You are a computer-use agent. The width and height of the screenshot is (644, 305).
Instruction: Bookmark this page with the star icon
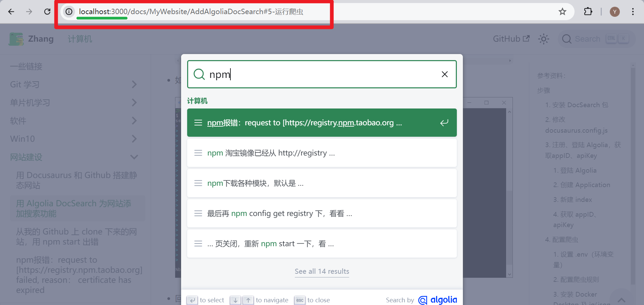(x=562, y=12)
